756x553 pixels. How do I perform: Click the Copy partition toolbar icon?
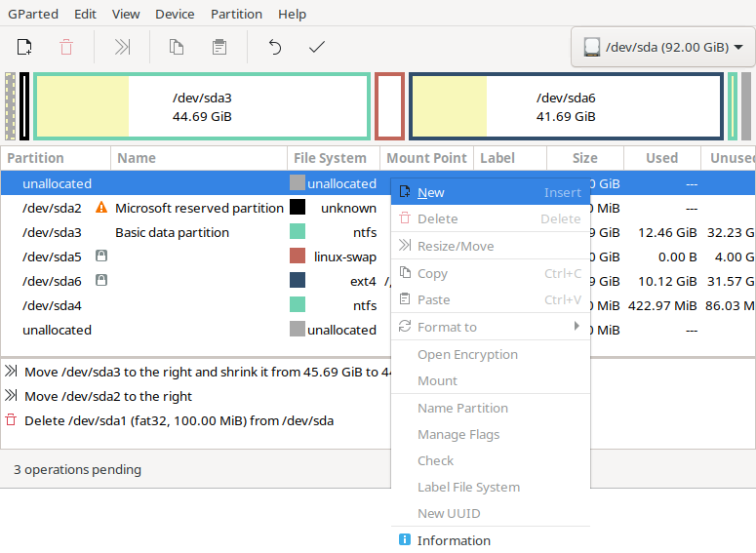click(x=177, y=47)
